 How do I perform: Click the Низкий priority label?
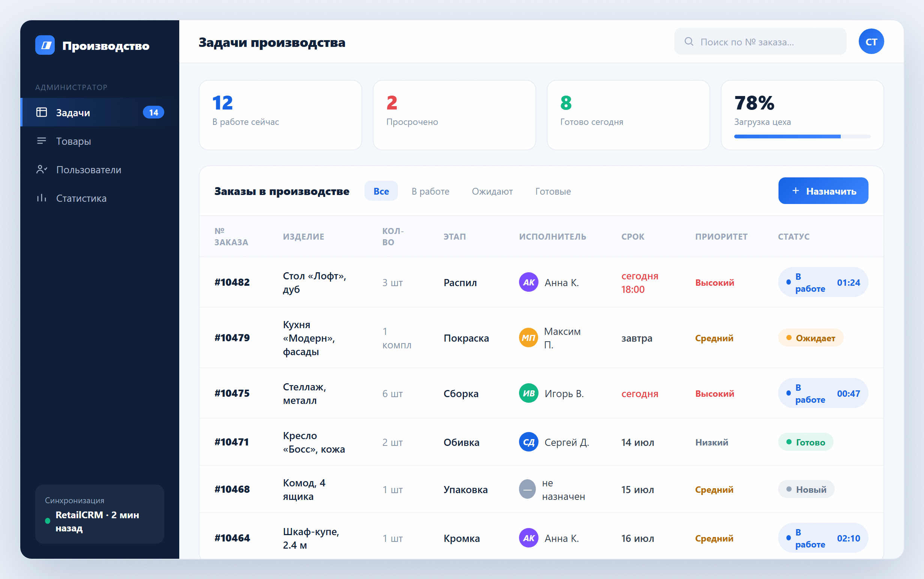711,442
